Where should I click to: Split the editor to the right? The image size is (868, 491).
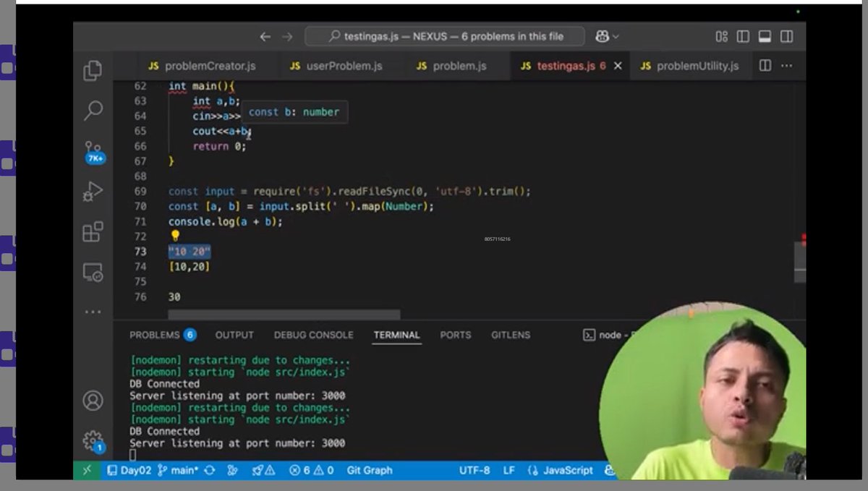click(x=765, y=66)
